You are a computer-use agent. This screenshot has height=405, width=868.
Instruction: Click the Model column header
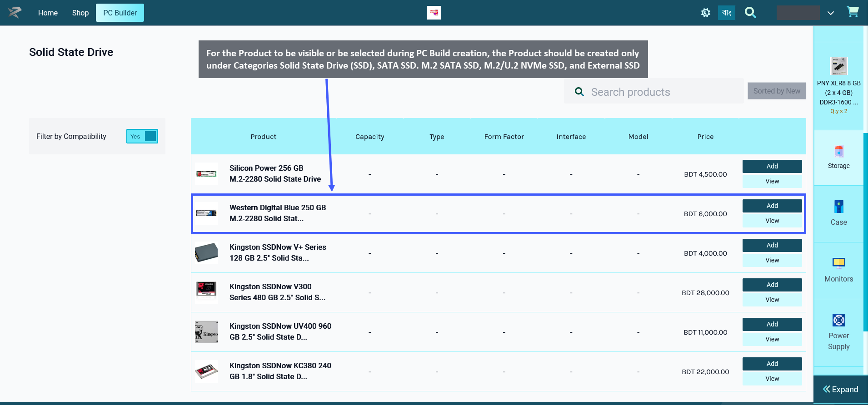638,137
